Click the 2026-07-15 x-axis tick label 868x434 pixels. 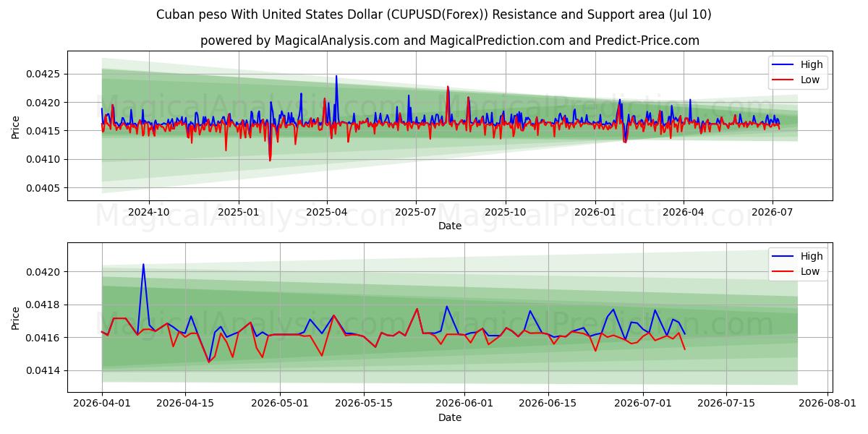726,404
